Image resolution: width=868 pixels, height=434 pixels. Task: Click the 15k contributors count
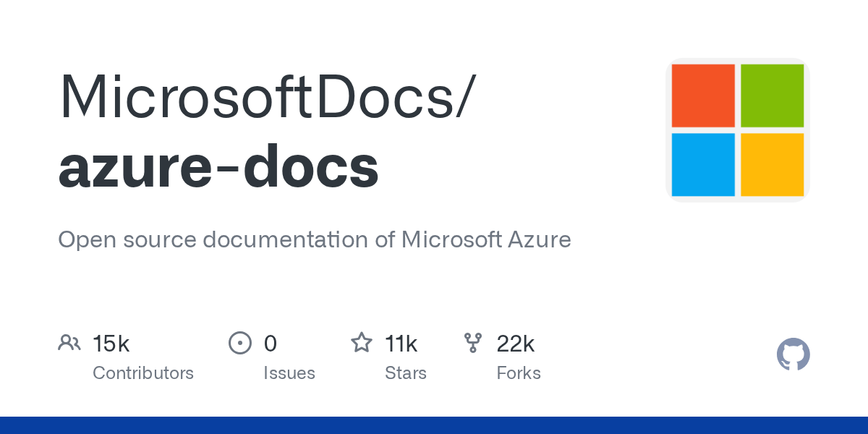(111, 344)
